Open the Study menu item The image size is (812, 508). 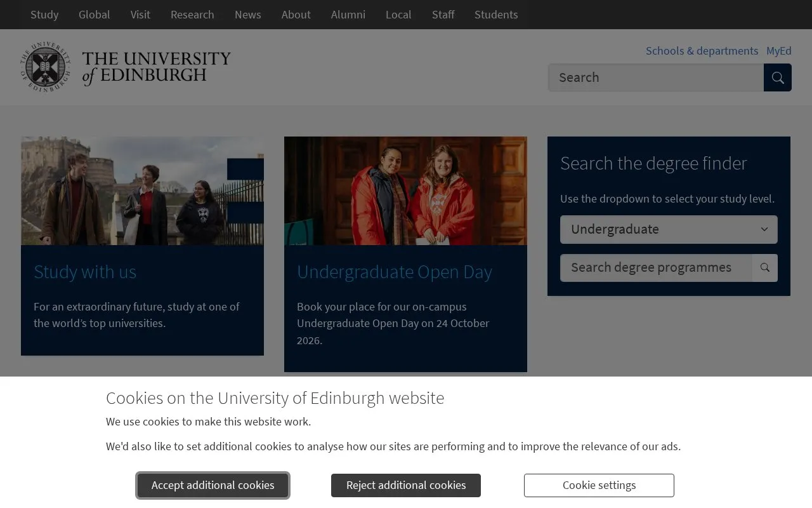[44, 15]
